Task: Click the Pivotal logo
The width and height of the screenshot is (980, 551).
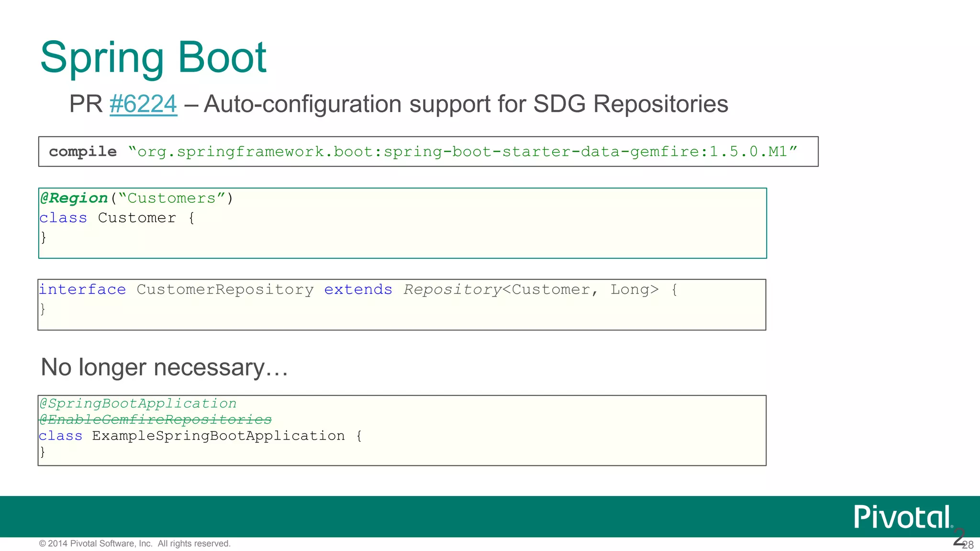Action: pos(903,517)
